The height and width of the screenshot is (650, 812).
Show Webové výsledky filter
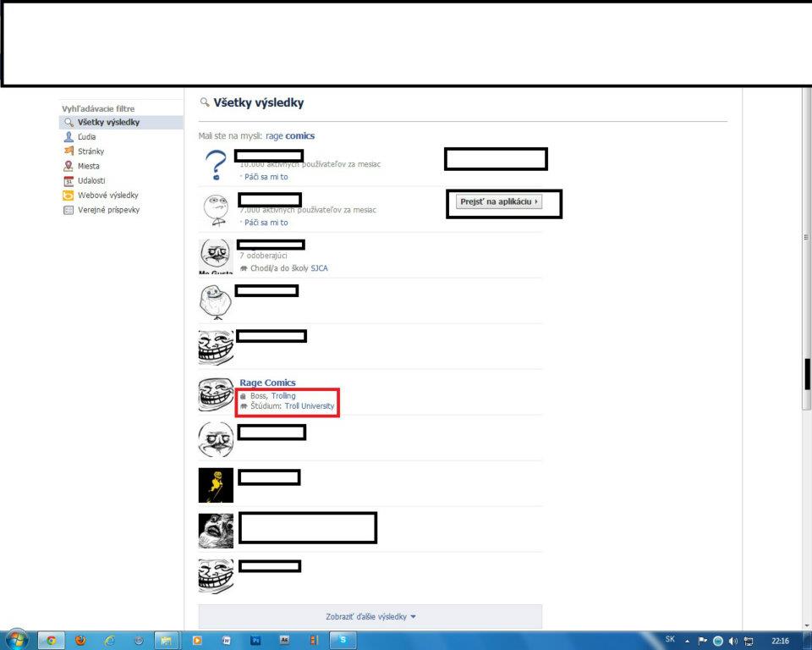point(107,196)
